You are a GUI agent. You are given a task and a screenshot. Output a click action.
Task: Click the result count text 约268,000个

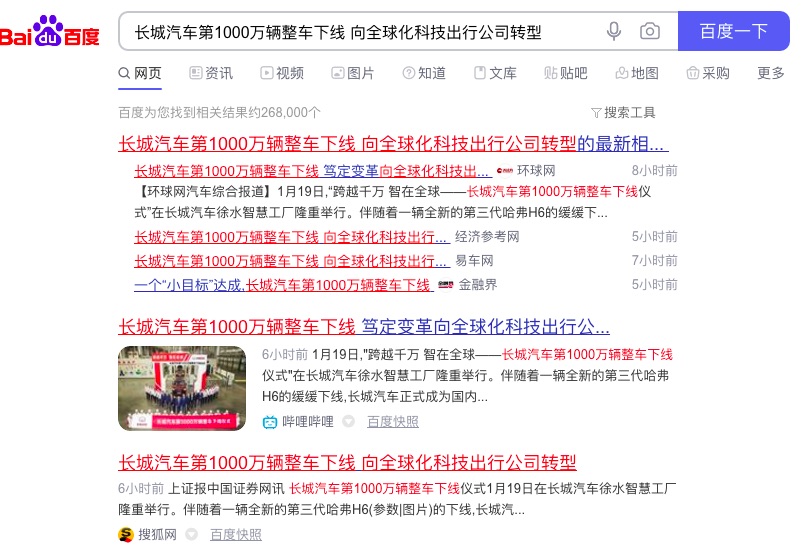tap(219, 113)
